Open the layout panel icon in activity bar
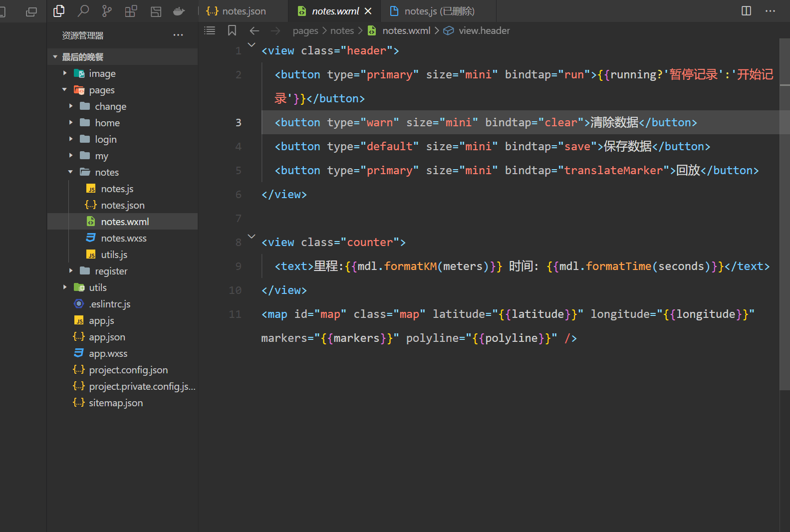The height and width of the screenshot is (532, 790). tap(156, 11)
